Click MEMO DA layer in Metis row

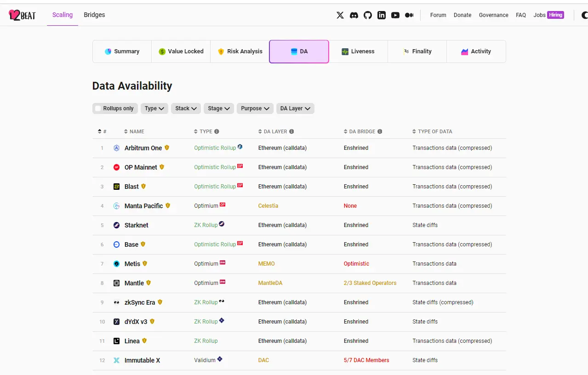click(267, 264)
